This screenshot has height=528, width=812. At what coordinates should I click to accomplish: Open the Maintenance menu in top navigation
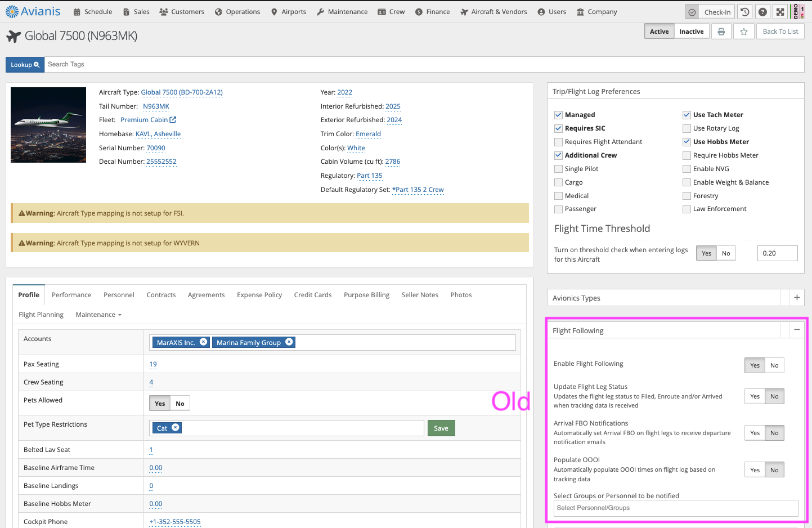(342, 12)
